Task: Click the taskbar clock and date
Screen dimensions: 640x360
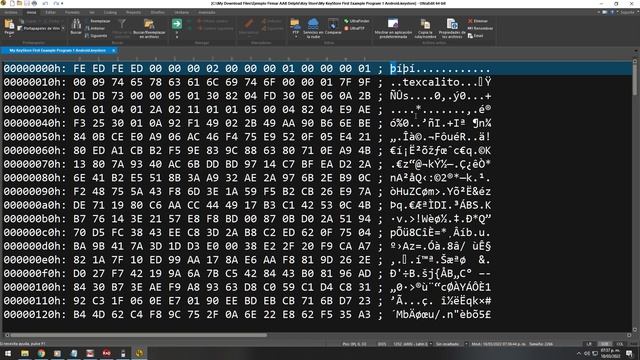Action: click(610, 353)
